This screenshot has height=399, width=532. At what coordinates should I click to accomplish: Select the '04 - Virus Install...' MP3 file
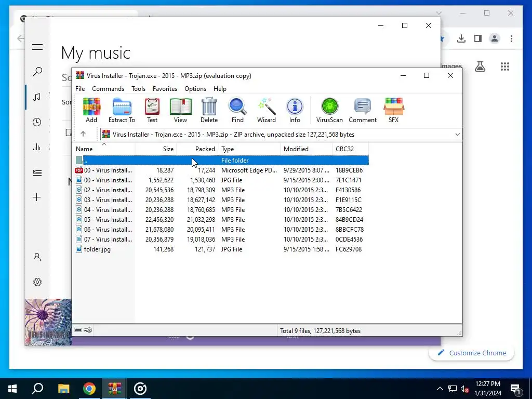tap(221, 210)
